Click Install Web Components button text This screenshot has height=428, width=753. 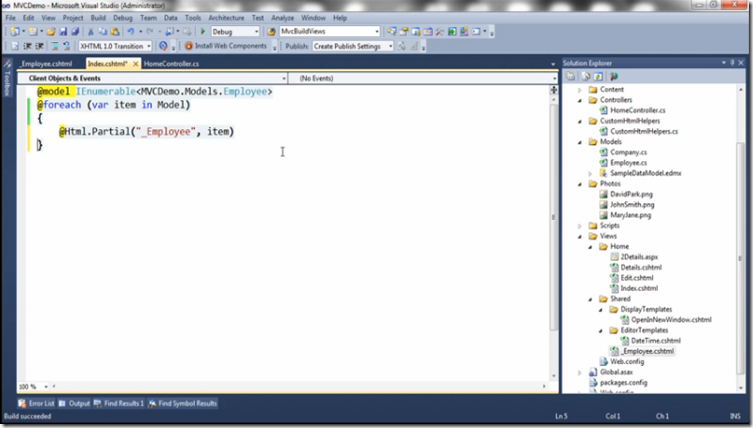pyautogui.click(x=231, y=46)
